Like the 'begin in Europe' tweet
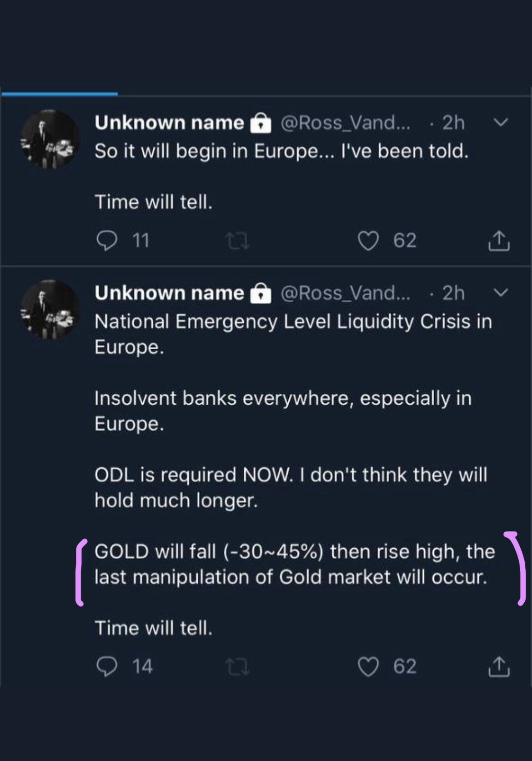 point(368,240)
